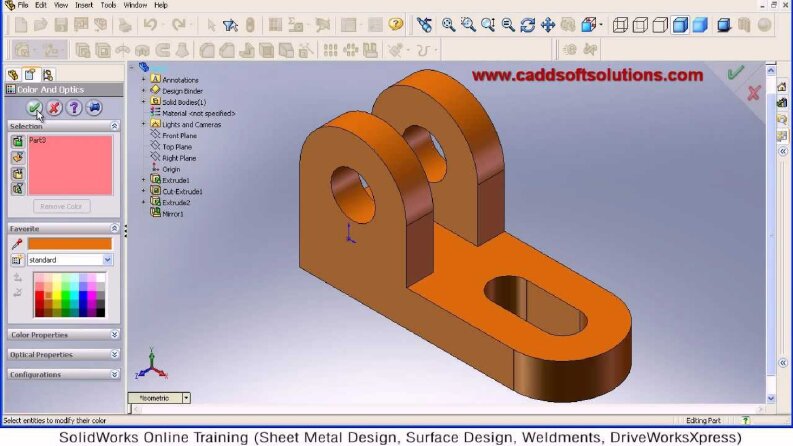Image resolution: width=793 pixels, height=446 pixels.
Task: Click the New document icon
Action: [x=21, y=24]
